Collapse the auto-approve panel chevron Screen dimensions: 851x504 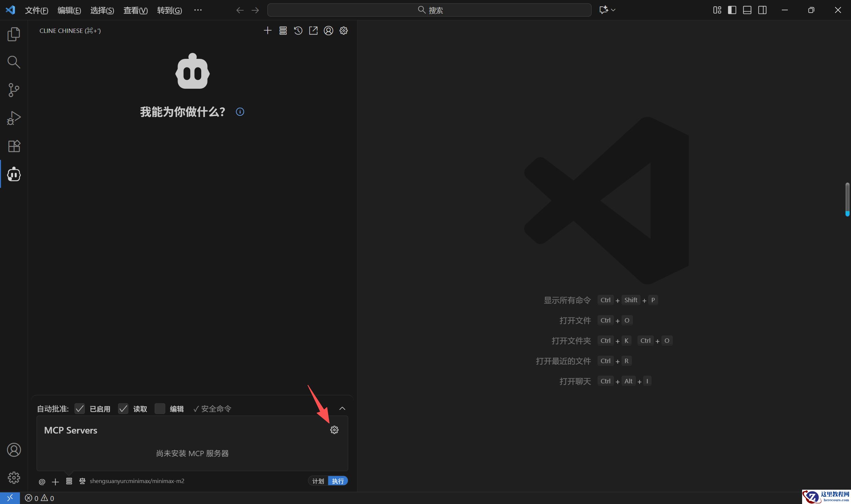342,409
